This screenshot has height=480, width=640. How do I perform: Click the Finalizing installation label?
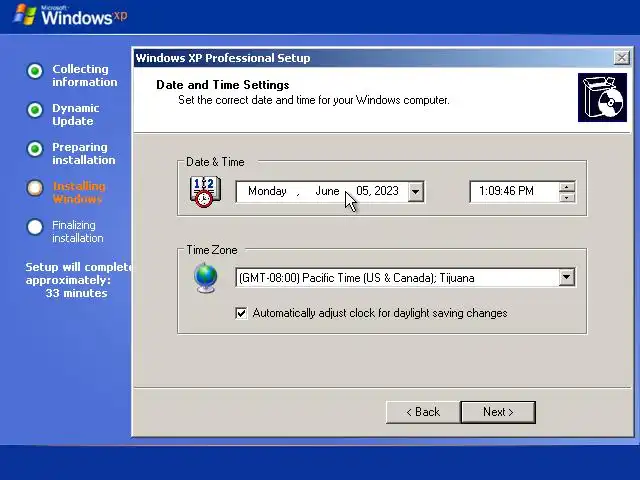(78, 231)
